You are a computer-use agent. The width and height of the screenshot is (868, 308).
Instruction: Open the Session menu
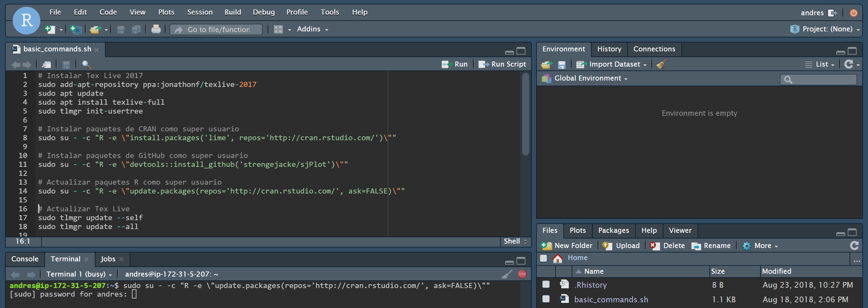point(200,12)
